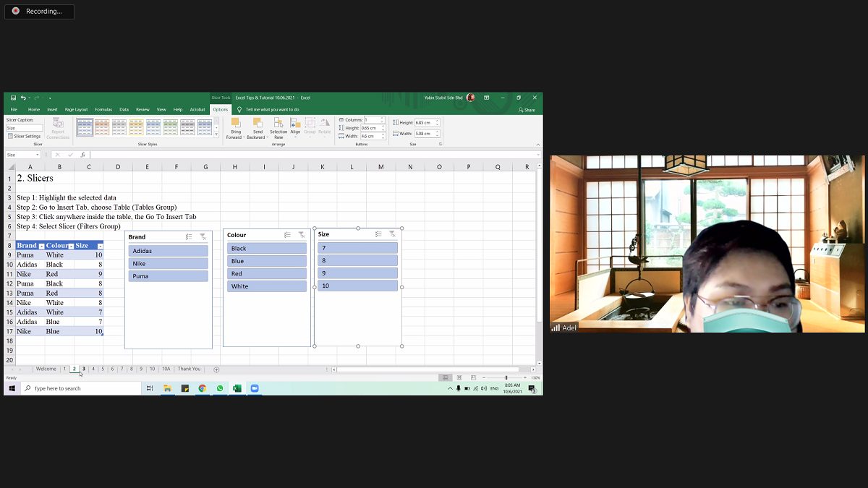This screenshot has height=488, width=868.
Task: Click the Send Backward icon
Action: [x=258, y=124]
